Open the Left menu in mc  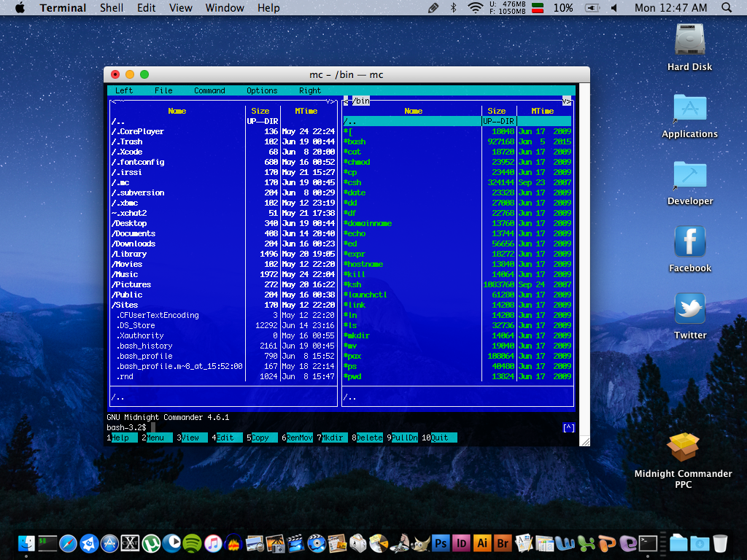click(124, 90)
